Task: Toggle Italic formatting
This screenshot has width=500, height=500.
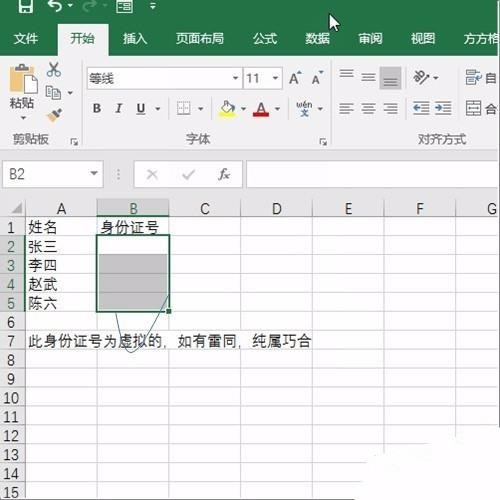Action: [x=119, y=108]
